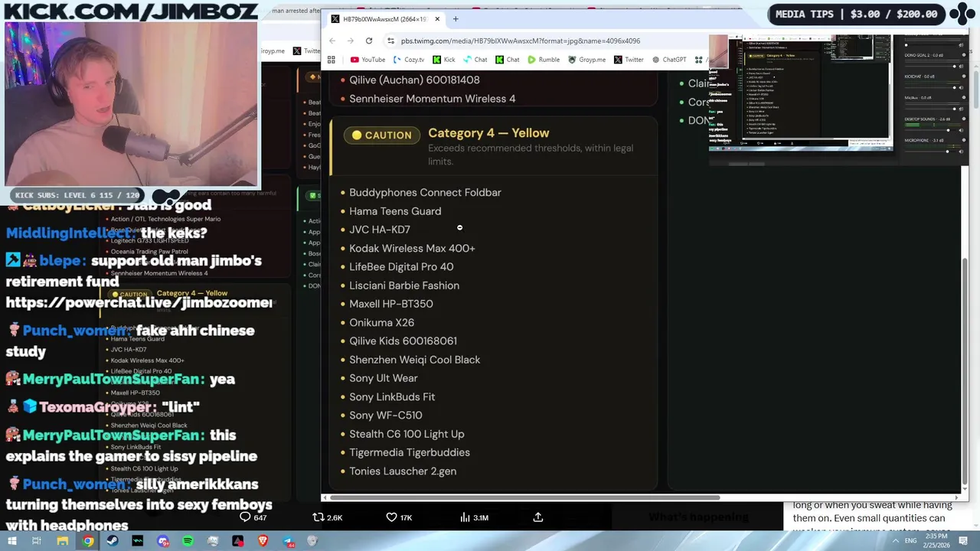Screen dimensions: 980x551
Task: Click the reply icon showing 647
Action: tap(245, 517)
